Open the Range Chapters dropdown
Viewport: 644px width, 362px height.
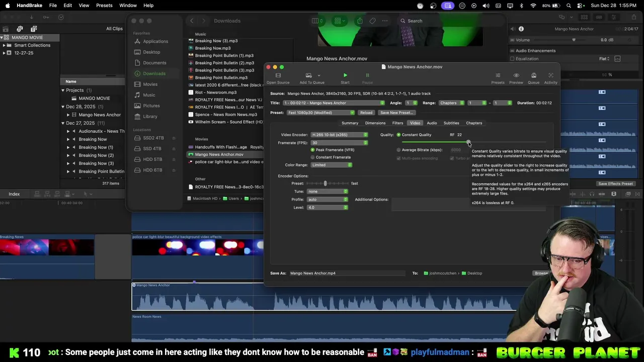tap(451, 103)
